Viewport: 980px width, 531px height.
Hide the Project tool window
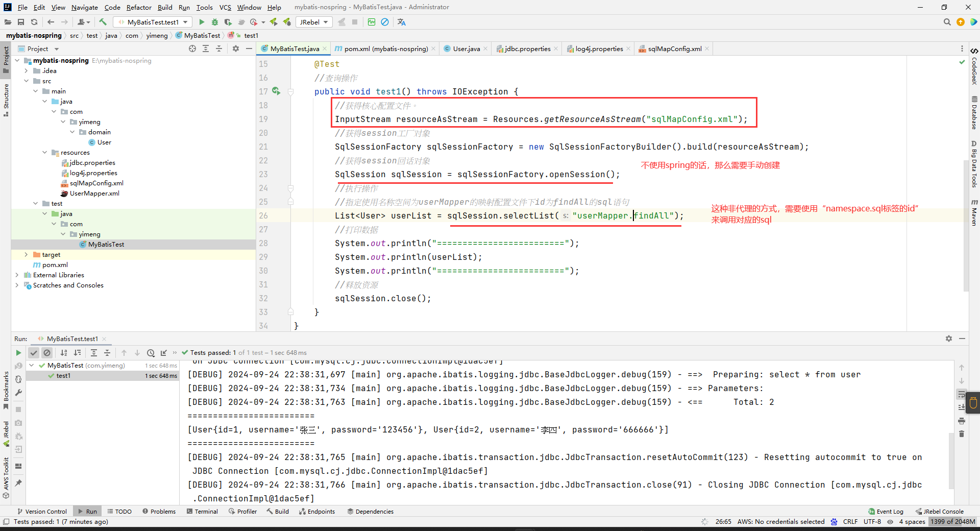click(x=249, y=49)
